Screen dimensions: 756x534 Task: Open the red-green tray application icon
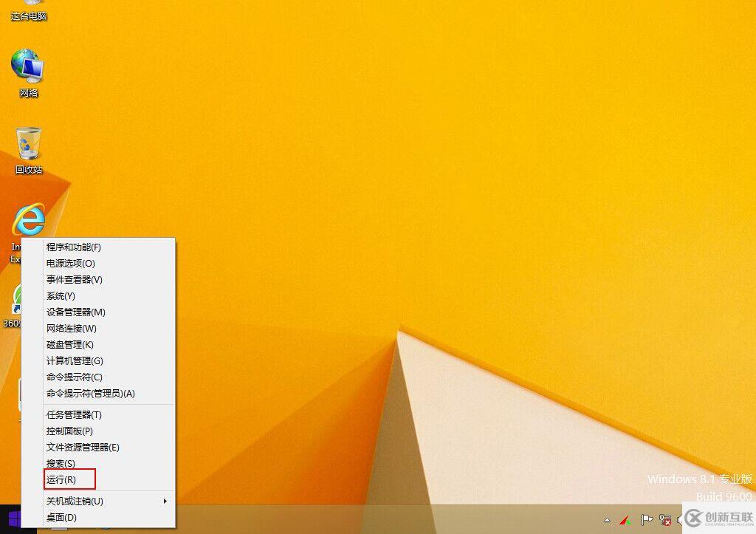click(625, 520)
